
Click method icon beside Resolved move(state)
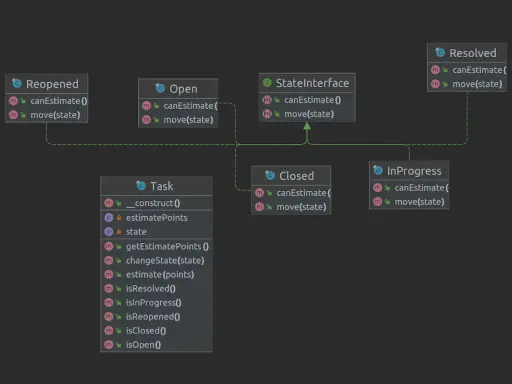click(x=436, y=84)
